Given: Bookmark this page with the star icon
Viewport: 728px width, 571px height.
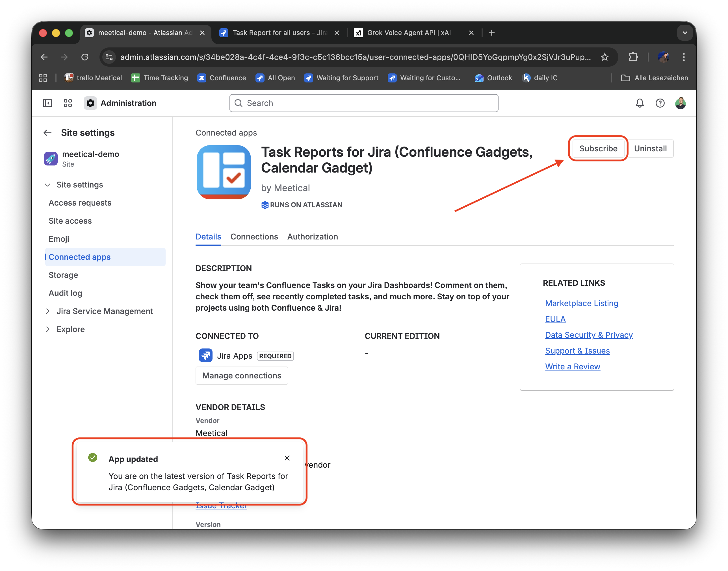Looking at the screenshot, I should pos(604,57).
